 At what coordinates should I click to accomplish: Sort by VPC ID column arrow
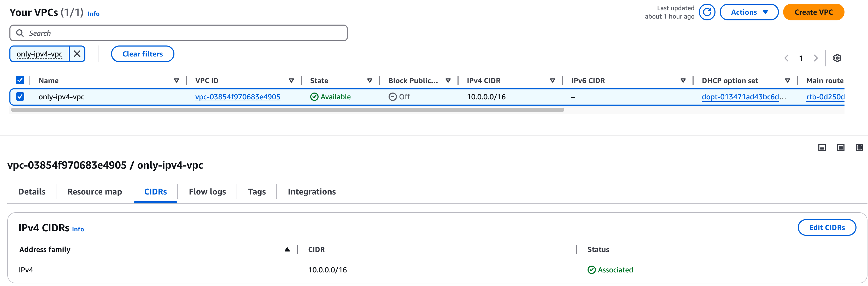(x=291, y=81)
